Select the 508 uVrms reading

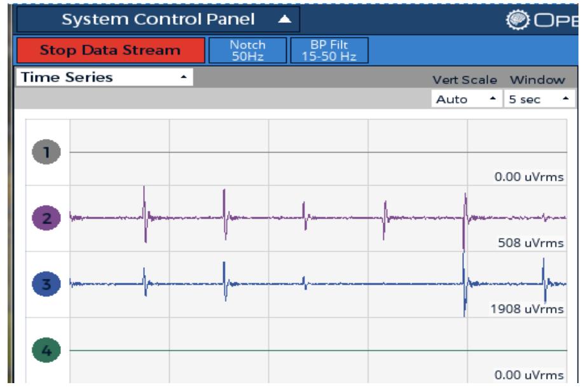[531, 243]
